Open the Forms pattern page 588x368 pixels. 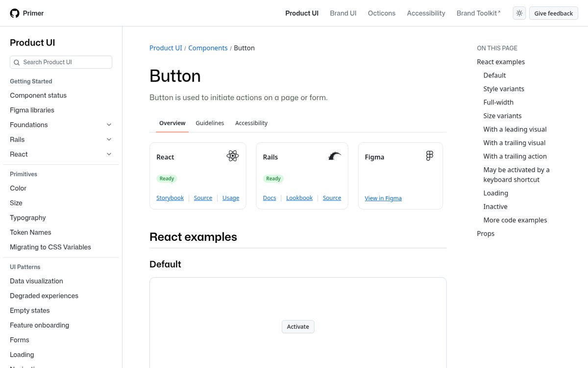tap(20, 340)
